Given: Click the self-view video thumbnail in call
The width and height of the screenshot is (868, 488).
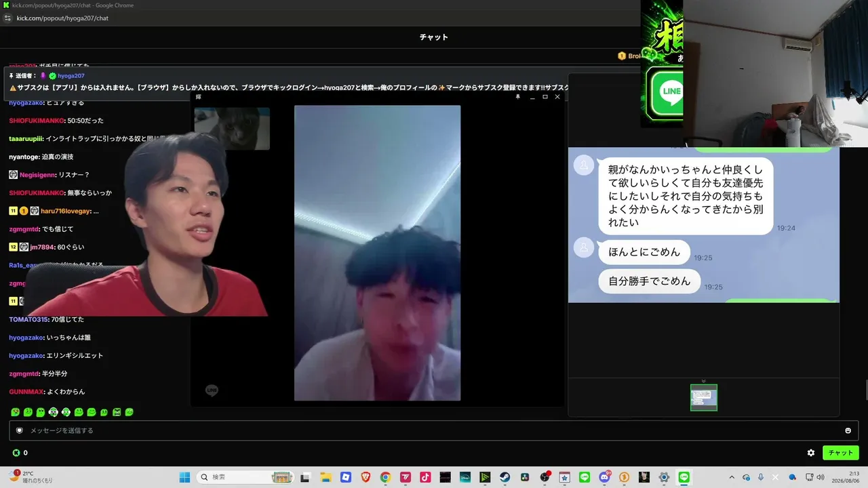Looking at the screenshot, I should (232, 128).
